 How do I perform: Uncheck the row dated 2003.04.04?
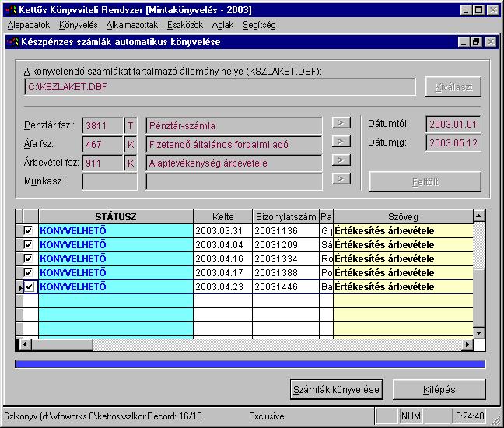[28, 244]
